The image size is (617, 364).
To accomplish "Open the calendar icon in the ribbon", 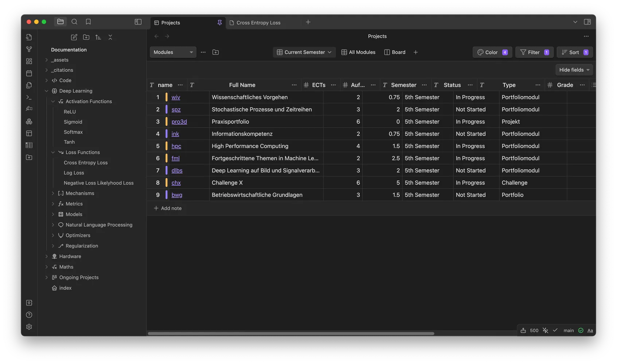I will (29, 73).
